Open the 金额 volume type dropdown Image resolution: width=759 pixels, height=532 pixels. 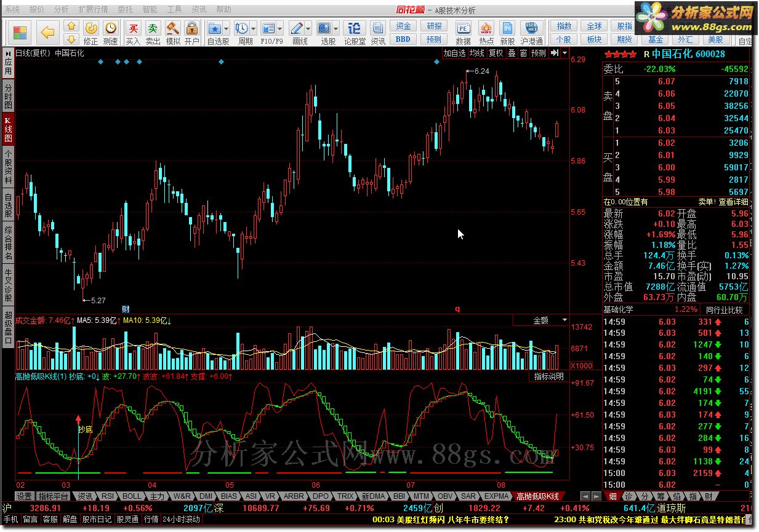(x=564, y=320)
